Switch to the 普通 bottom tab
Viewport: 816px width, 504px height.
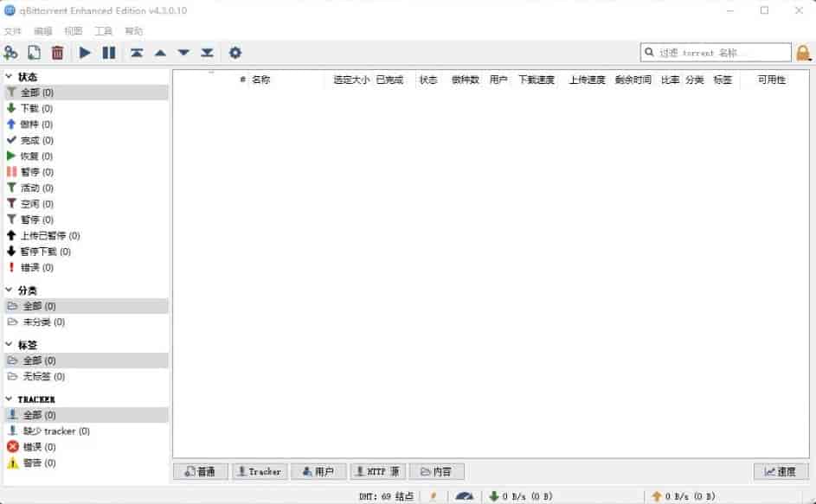click(201, 472)
